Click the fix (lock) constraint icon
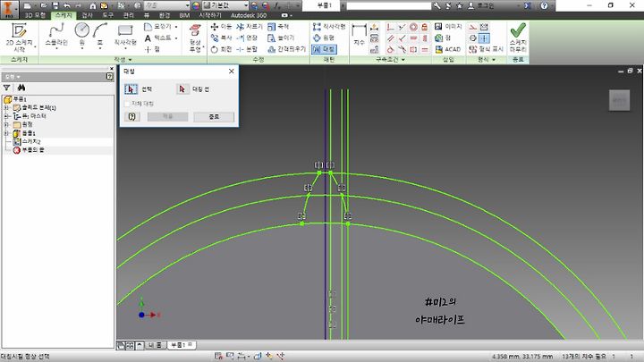Screen dimensions: 644x362 425,27
